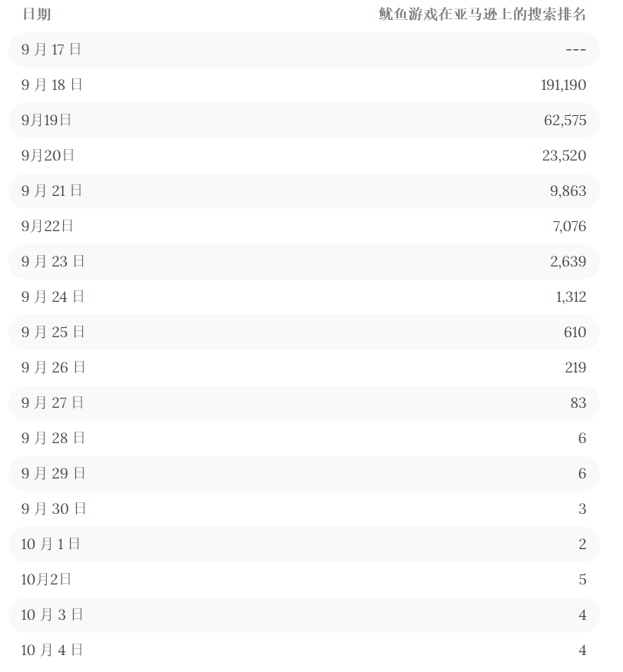This screenshot has width=623, height=672.
Task: Select the 9月30日 date cell
Action: tap(54, 509)
